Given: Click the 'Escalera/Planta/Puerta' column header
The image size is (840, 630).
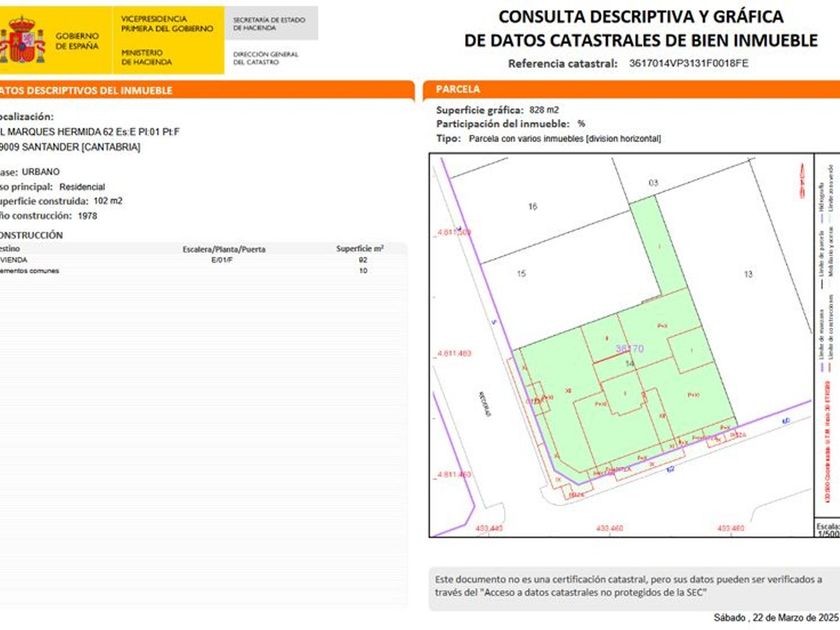Looking at the screenshot, I should point(224,249).
